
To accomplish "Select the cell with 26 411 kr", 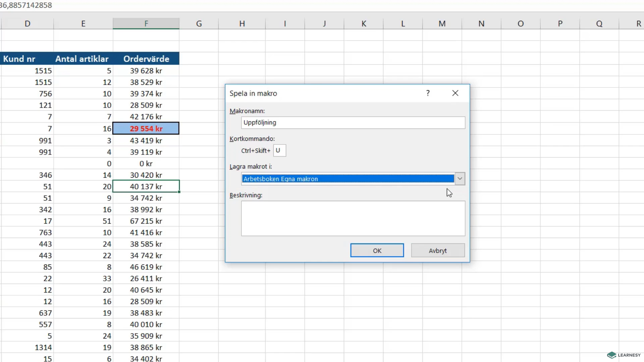I will pos(146,278).
